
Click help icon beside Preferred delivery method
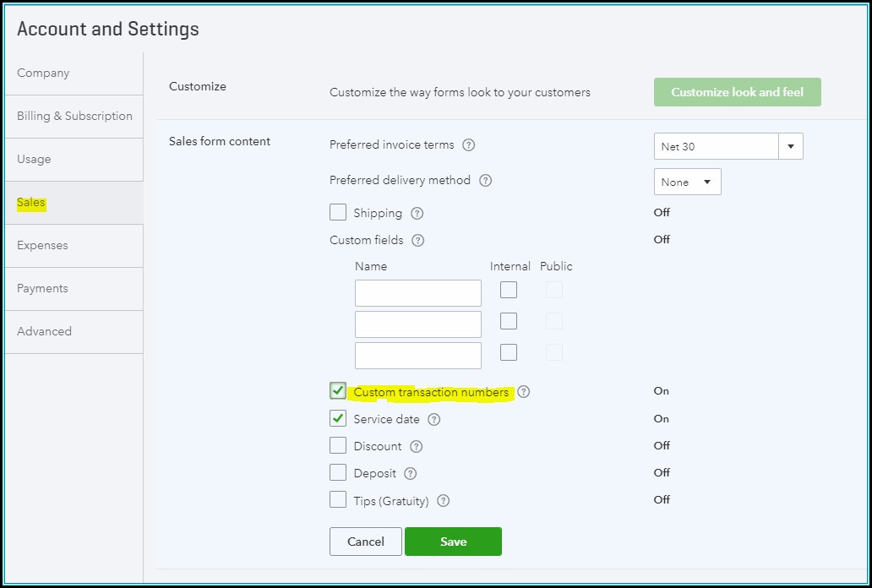coord(485,181)
